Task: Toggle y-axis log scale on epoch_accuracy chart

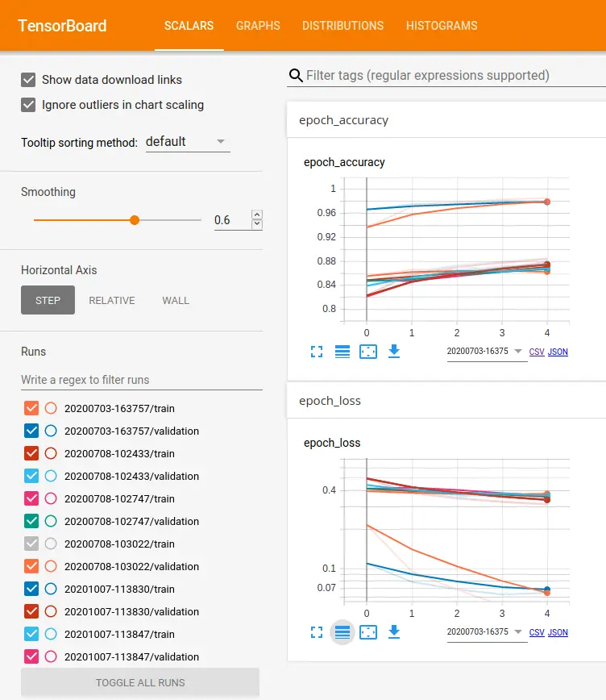Action: [x=342, y=352]
